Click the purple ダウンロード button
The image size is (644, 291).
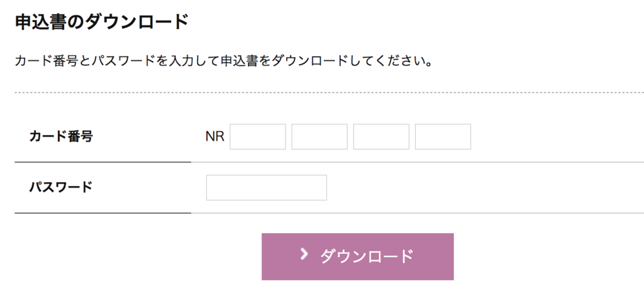[x=358, y=256]
